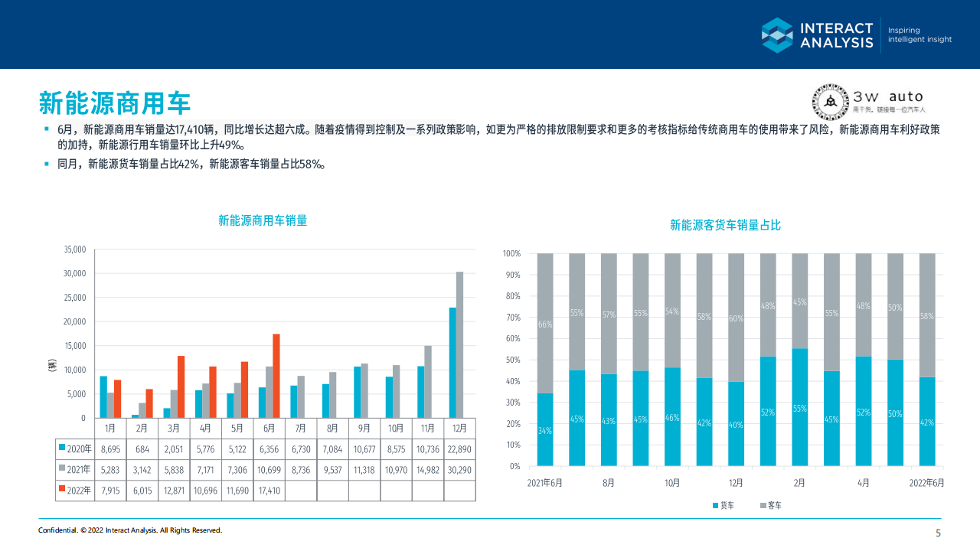This screenshot has height=551, width=980.
Task: Click table cell 3,142
Action: click(142, 470)
